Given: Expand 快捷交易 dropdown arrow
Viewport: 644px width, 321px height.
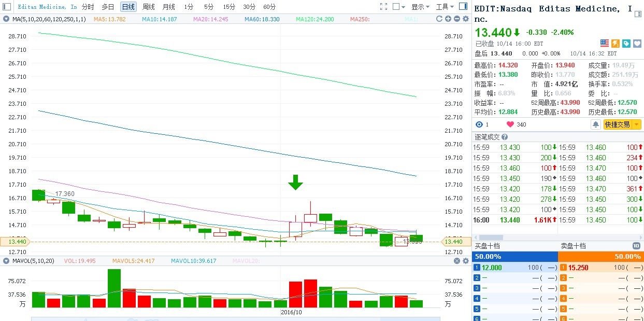Looking at the screenshot, I should click(x=637, y=124).
